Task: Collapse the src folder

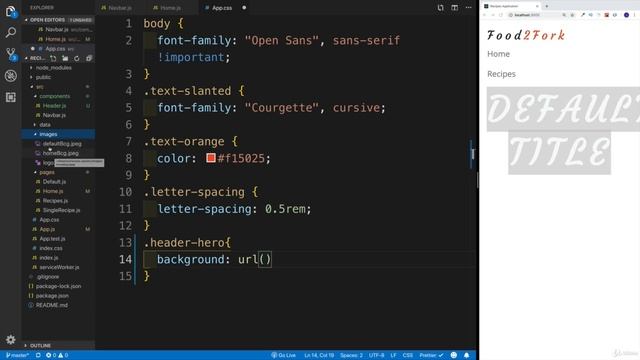Action: tap(40, 87)
